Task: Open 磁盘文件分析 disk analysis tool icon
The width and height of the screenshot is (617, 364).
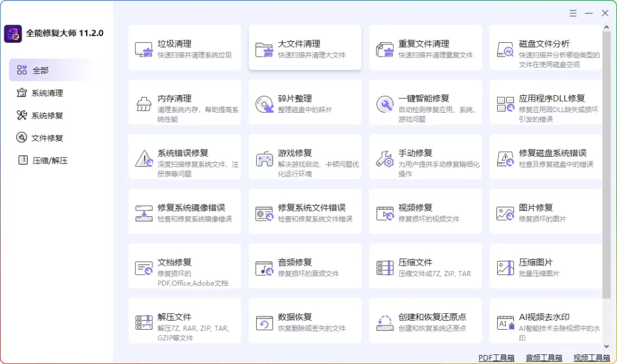Action: tap(505, 51)
